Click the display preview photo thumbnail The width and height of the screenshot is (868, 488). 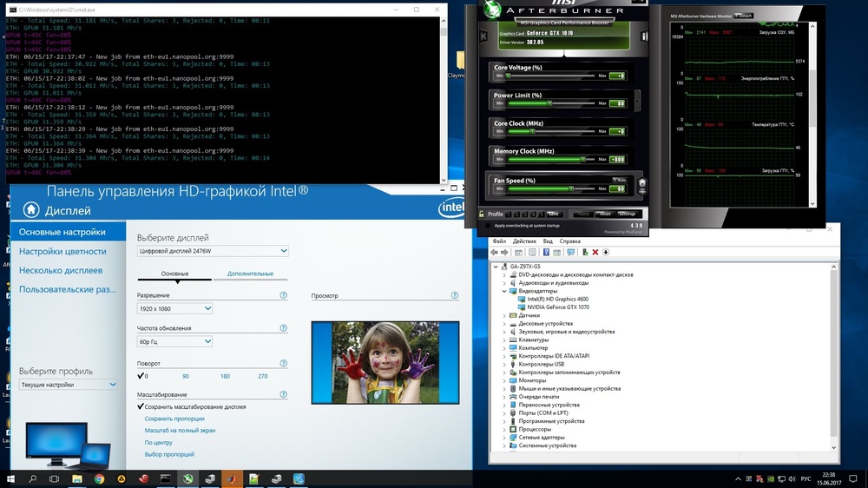pos(385,363)
